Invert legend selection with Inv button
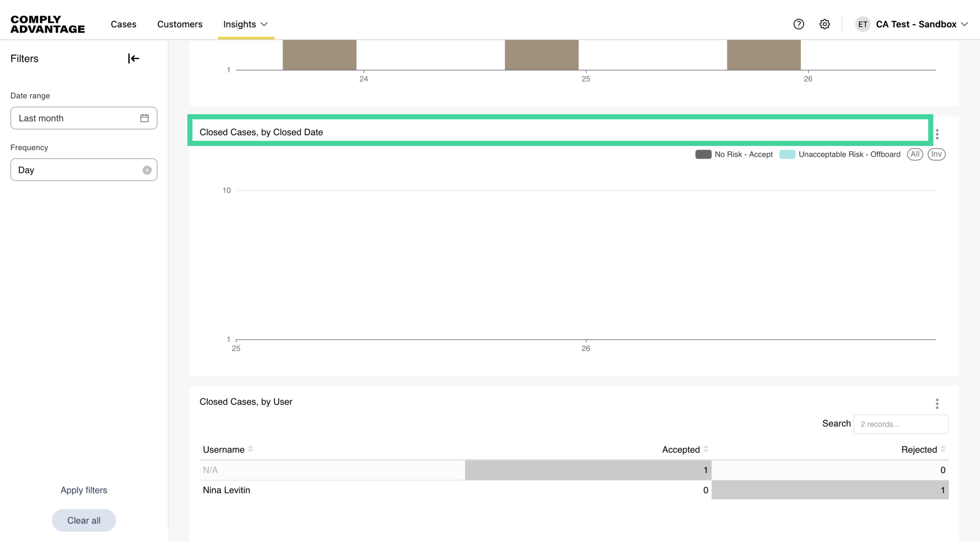 coord(936,154)
